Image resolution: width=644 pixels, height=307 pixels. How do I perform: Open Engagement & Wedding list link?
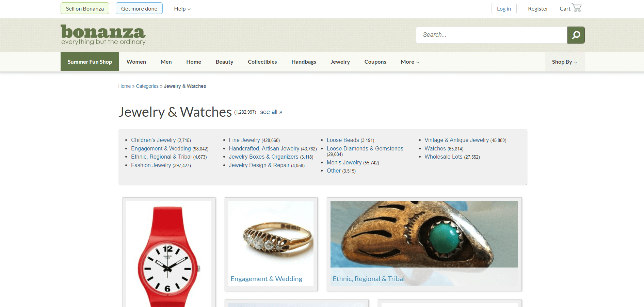pos(161,148)
